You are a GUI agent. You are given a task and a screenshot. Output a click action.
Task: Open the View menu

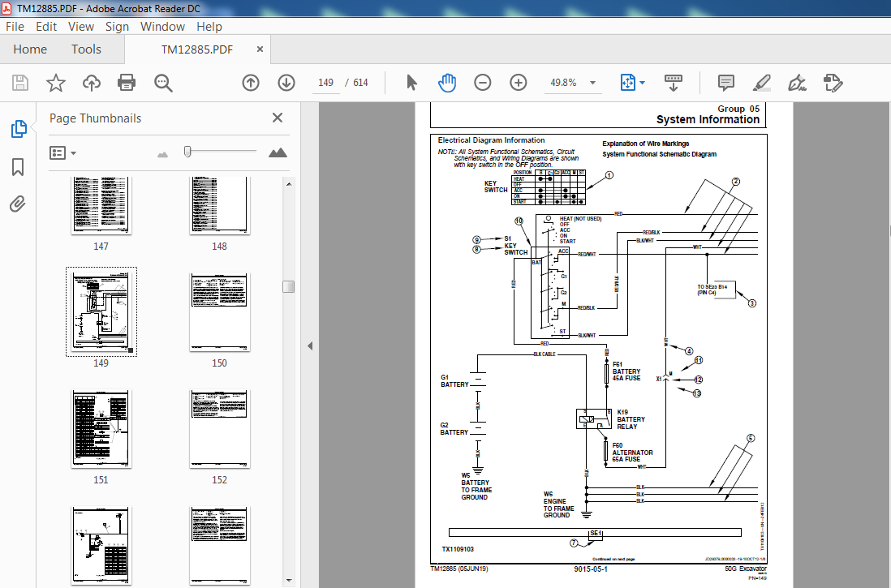coord(80,27)
